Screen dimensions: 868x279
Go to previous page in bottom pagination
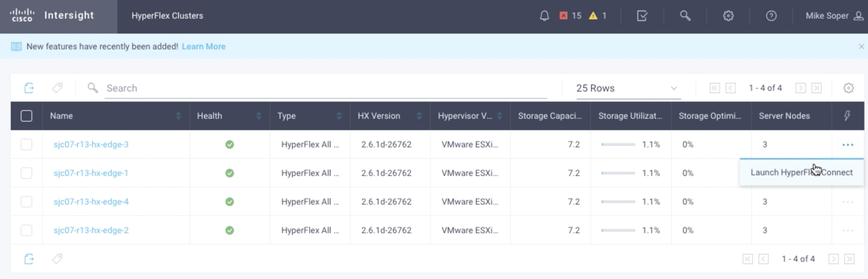point(763,259)
